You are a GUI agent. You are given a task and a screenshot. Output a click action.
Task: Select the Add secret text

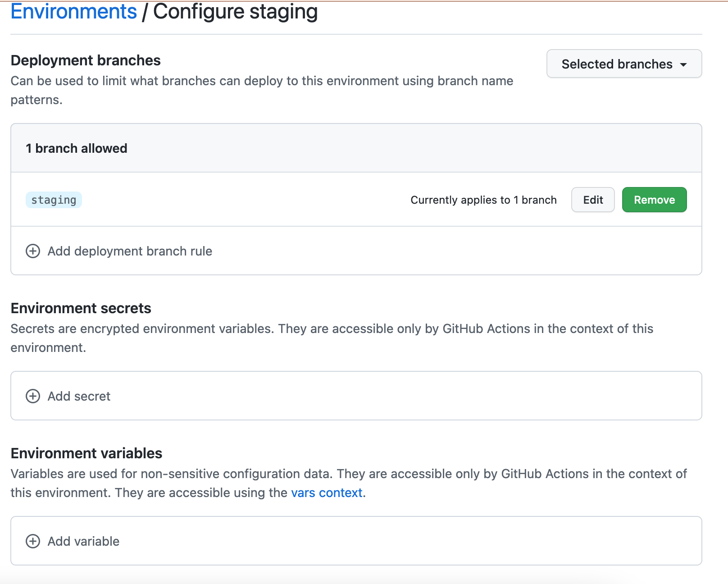pos(79,396)
